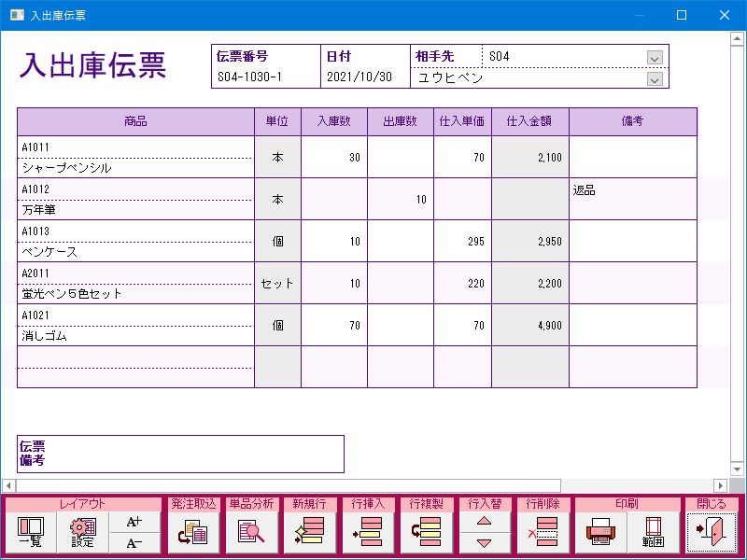Open the 設定 layout settings
This screenshot has width=747, height=560.
click(x=83, y=532)
